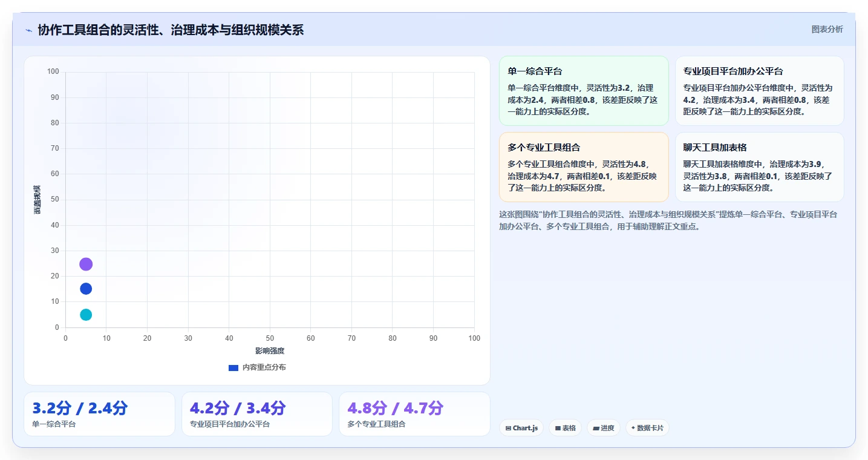Click the icon inside 表格 chip

tap(558, 428)
